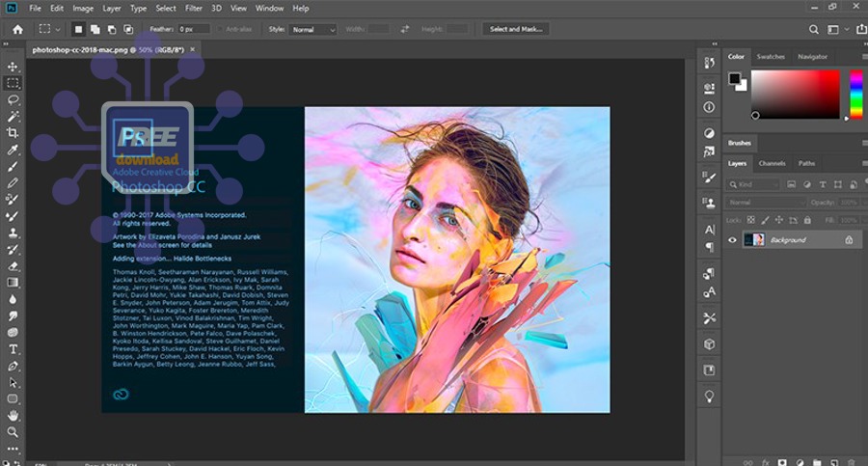Open the Style dropdown set to Normal

pyautogui.click(x=312, y=29)
